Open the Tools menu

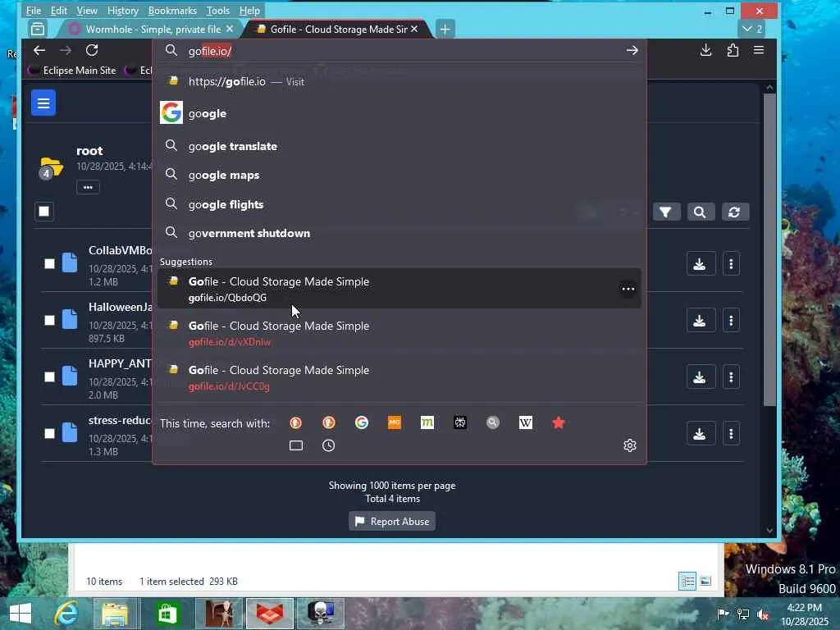[x=218, y=10]
